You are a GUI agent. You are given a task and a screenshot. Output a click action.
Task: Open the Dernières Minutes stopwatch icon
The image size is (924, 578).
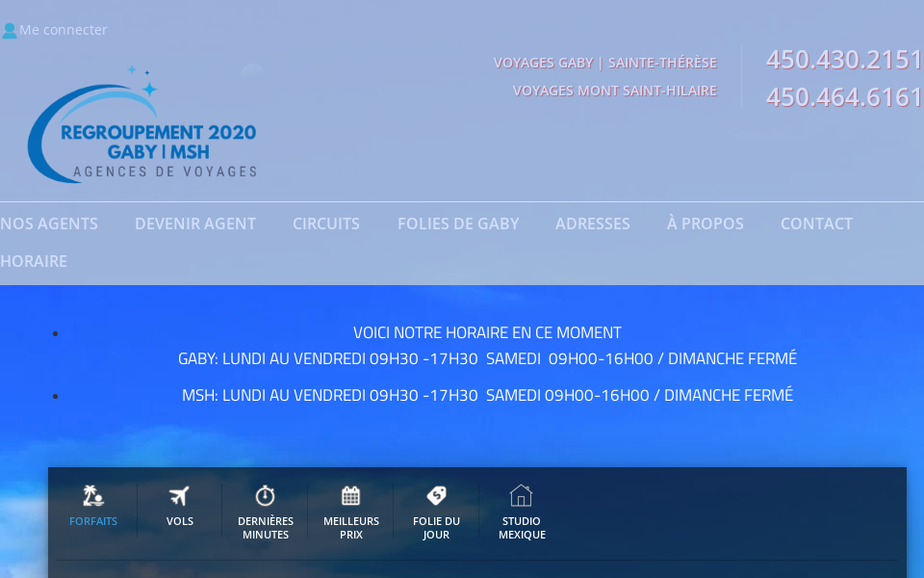click(265, 496)
